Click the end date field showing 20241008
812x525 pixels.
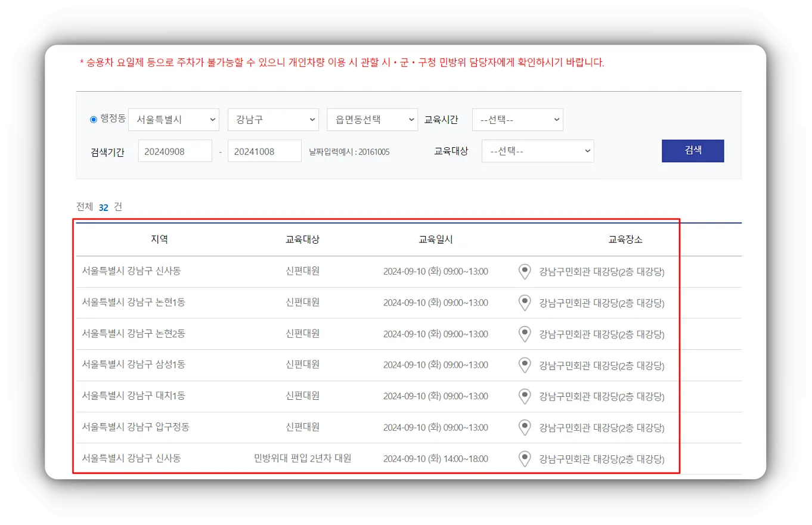tap(264, 151)
